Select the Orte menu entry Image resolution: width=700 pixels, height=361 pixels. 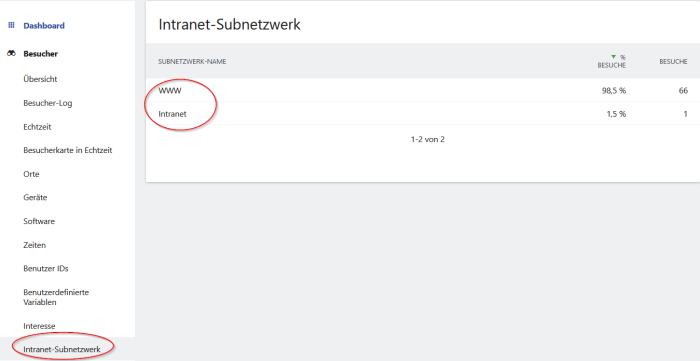click(x=31, y=174)
